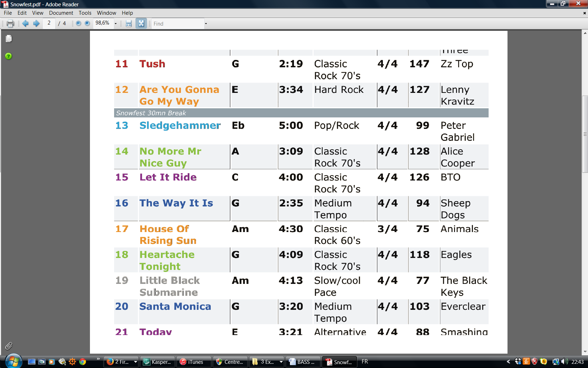Image resolution: width=588 pixels, height=368 pixels.
Task: Click the Switch between windows quick launch icon
Action: point(42,362)
